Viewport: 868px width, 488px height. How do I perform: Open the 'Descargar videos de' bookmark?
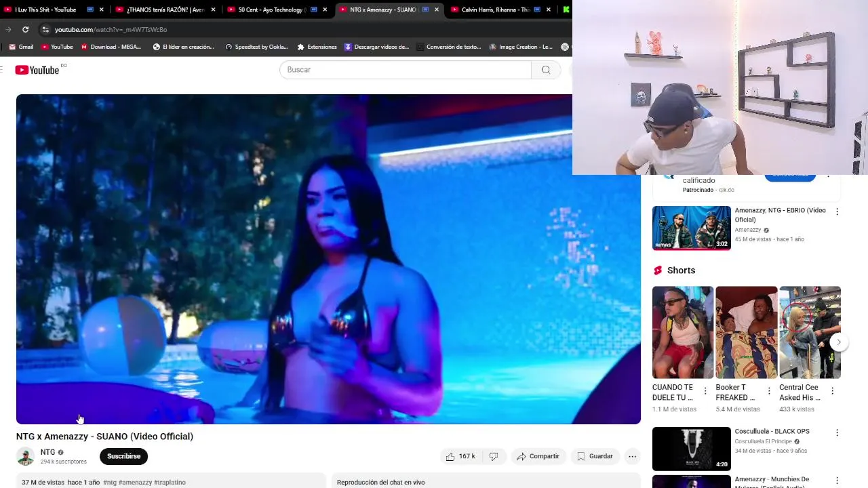pos(376,47)
